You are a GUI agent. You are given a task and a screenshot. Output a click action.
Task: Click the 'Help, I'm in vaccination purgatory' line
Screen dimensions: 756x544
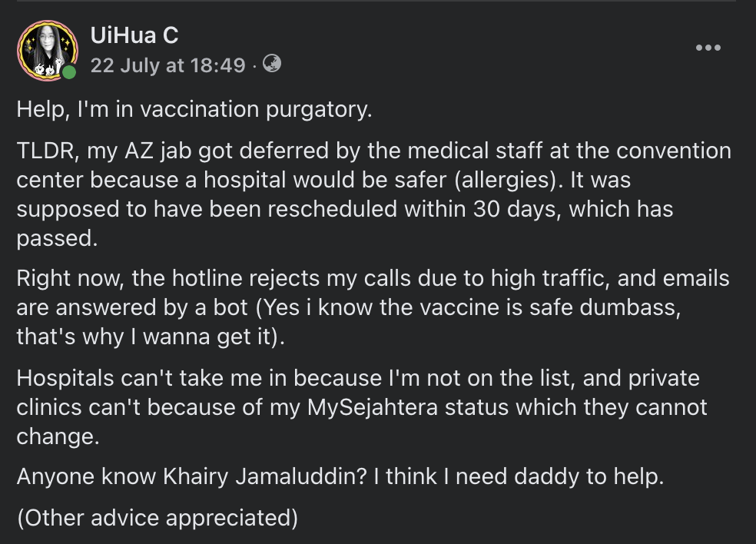[x=194, y=109]
